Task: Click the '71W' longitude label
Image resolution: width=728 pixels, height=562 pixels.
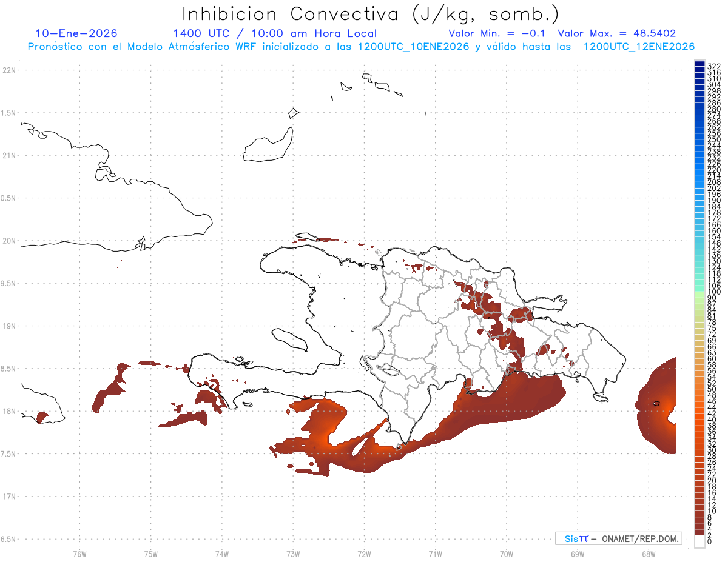Action: tap(435, 553)
